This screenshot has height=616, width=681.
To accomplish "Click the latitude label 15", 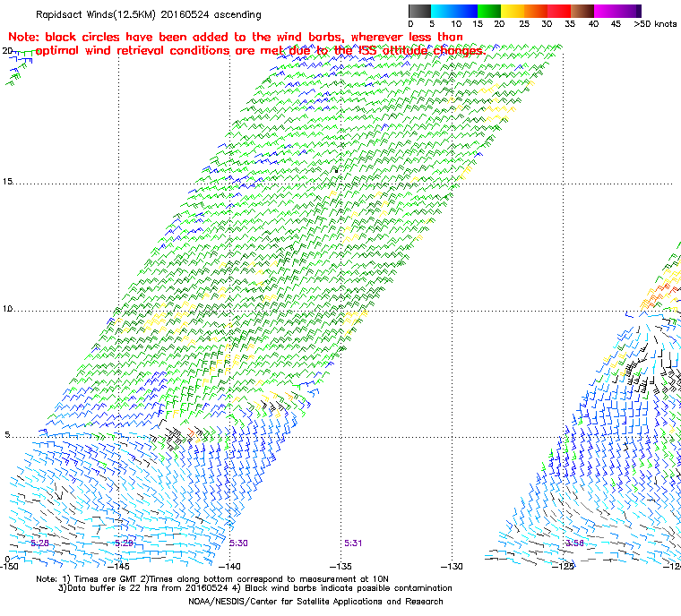I will coord(7,182).
